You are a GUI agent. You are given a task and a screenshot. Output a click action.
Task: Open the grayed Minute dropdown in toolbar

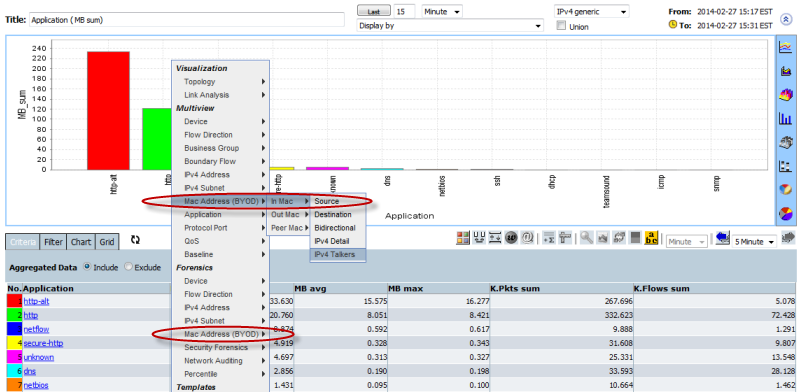coord(687,241)
